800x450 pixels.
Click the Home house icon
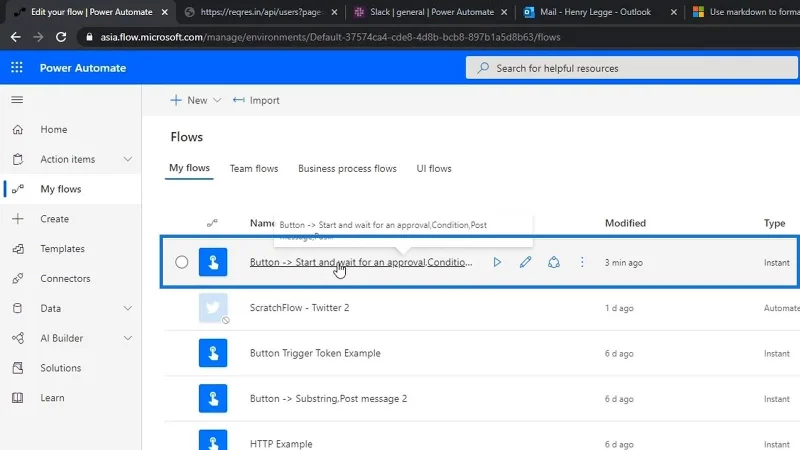[17, 130]
